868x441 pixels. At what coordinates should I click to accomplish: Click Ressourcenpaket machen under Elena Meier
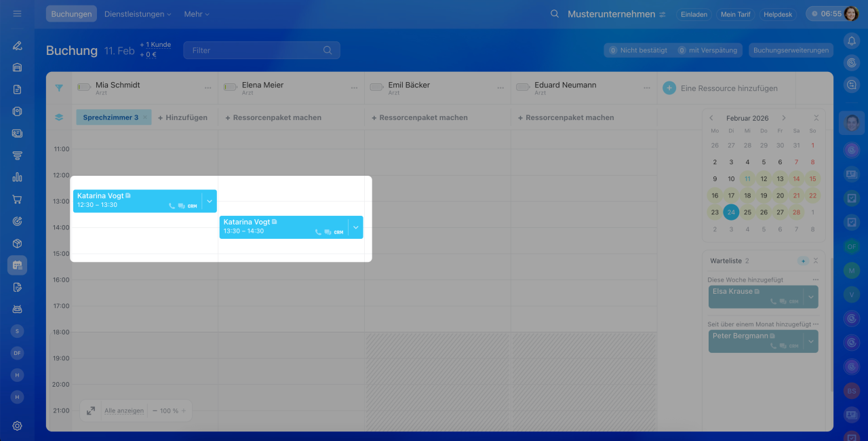click(273, 117)
